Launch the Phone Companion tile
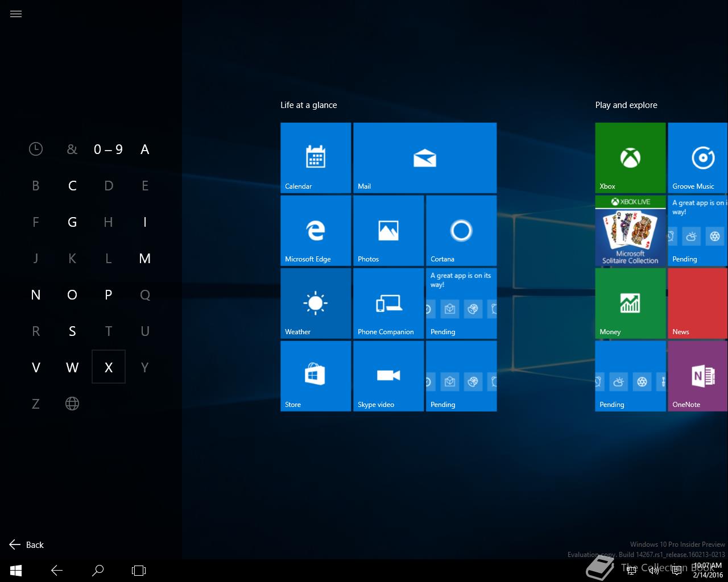 388,304
